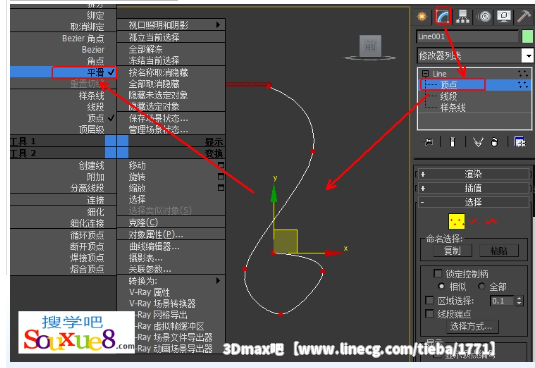Select 顶点 sub-object in modifier stack

click(x=448, y=85)
